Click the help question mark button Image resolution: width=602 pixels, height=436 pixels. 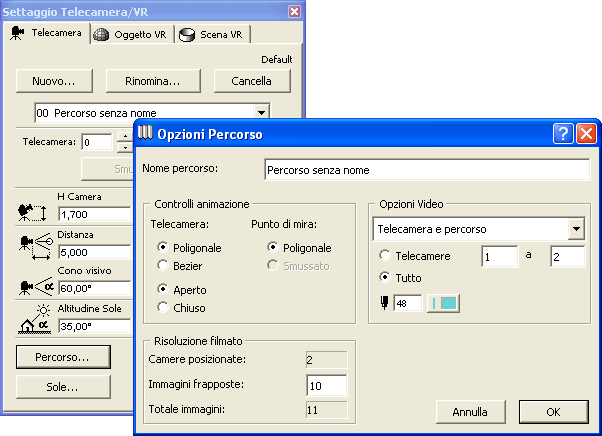click(x=563, y=133)
